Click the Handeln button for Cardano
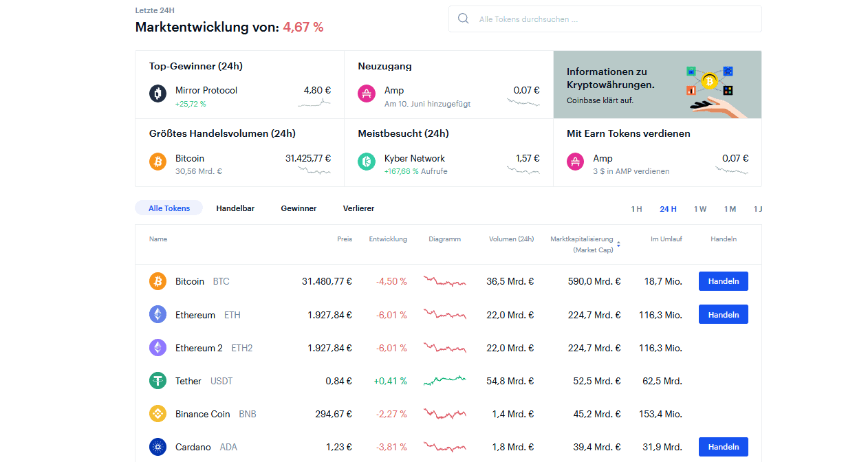Image resolution: width=868 pixels, height=462 pixels. pos(724,447)
